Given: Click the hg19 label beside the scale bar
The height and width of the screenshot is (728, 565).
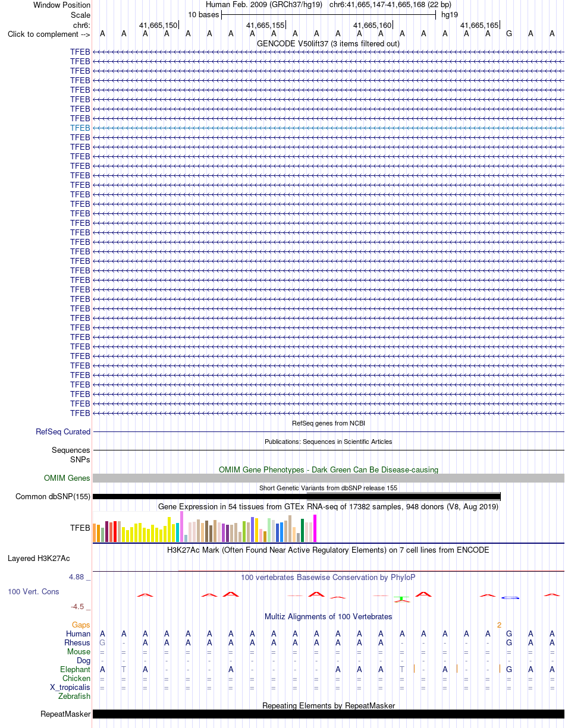Looking at the screenshot, I should [450, 15].
